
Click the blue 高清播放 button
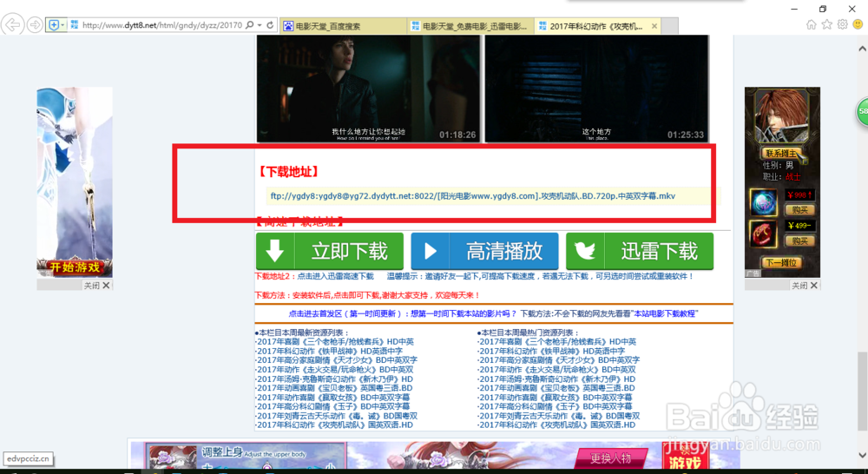484,252
